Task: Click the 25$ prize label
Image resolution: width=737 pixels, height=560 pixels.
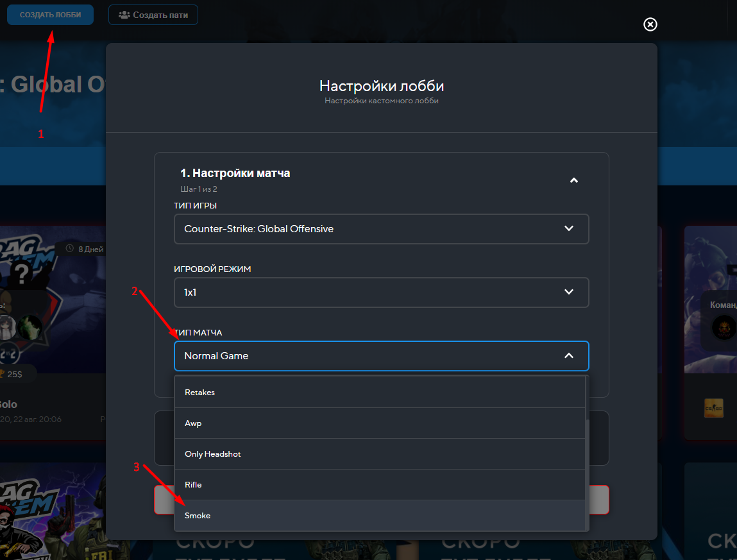Action: coord(15,374)
